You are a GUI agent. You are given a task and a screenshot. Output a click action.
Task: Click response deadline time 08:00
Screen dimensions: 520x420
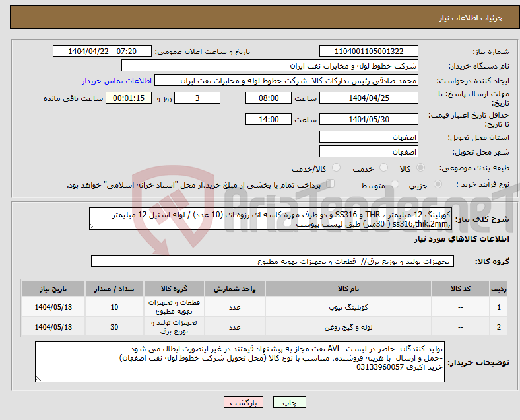click(x=269, y=98)
